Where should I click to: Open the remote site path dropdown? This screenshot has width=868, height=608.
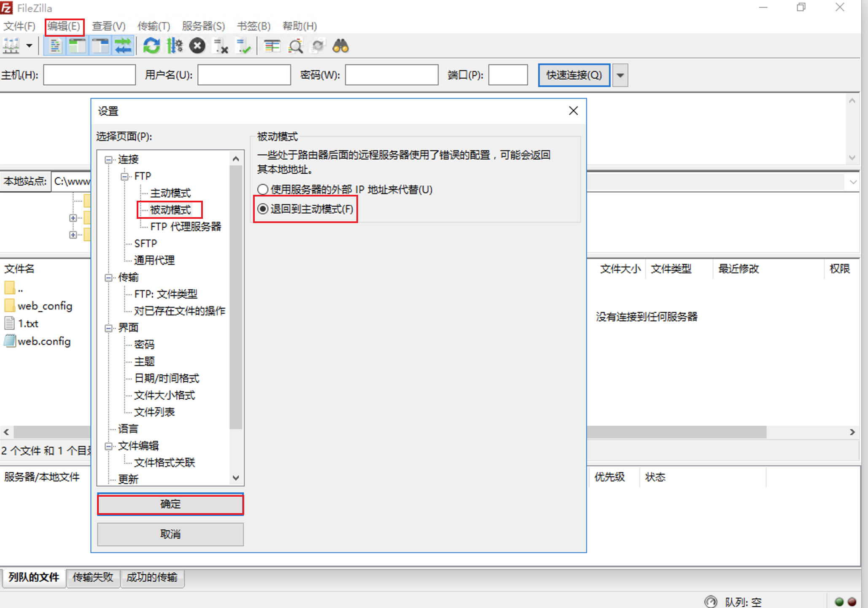[x=853, y=182]
